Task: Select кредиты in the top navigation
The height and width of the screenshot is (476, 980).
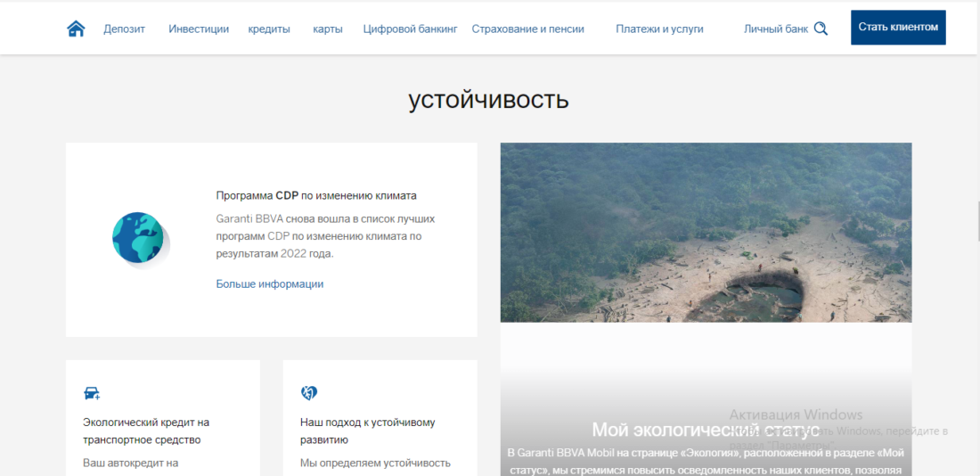Action: tap(269, 29)
